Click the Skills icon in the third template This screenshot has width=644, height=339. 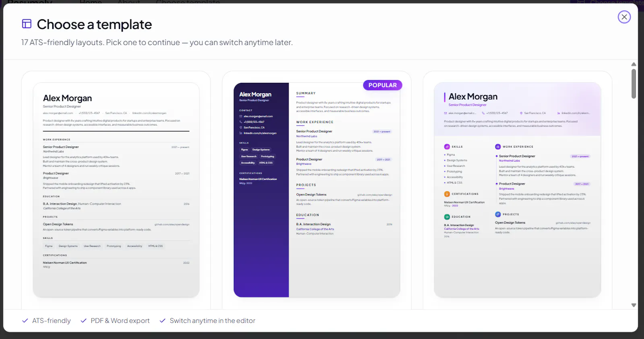[447, 147]
